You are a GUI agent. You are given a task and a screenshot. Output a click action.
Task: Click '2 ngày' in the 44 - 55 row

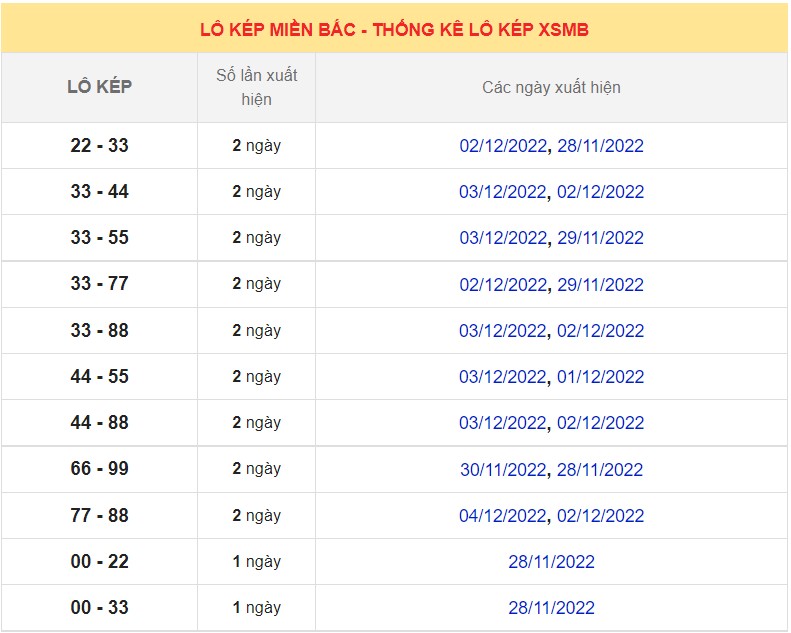(256, 377)
